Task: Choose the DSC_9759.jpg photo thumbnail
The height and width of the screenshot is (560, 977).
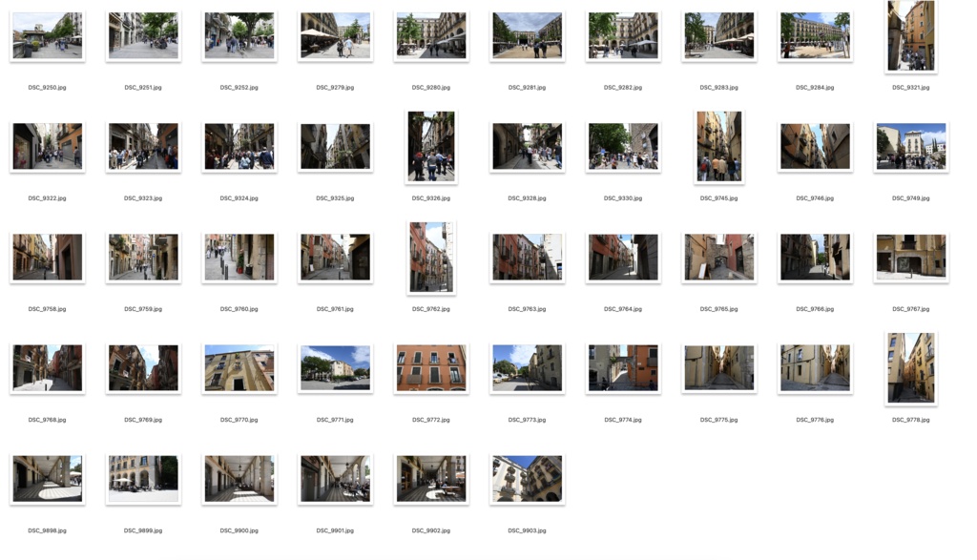Action: 143,258
